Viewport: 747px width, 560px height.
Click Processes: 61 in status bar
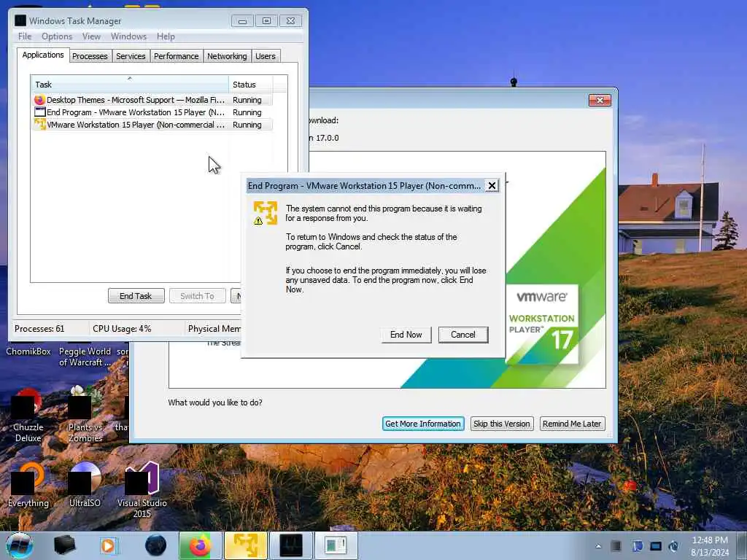[39, 329]
